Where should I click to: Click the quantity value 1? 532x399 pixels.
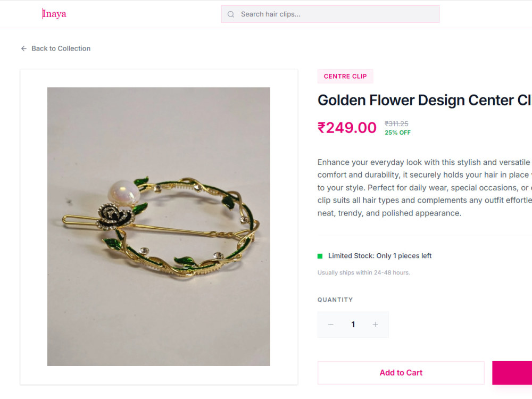pos(353,325)
